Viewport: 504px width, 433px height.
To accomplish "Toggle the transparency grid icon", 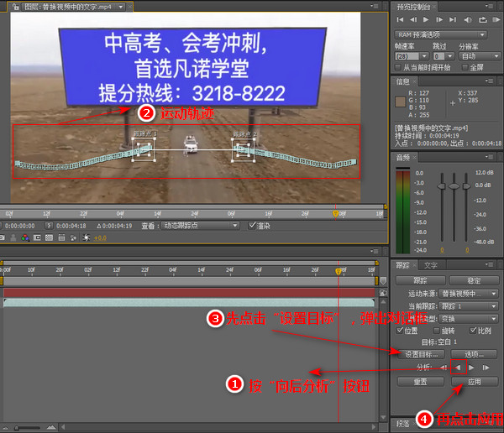I will [49, 237].
